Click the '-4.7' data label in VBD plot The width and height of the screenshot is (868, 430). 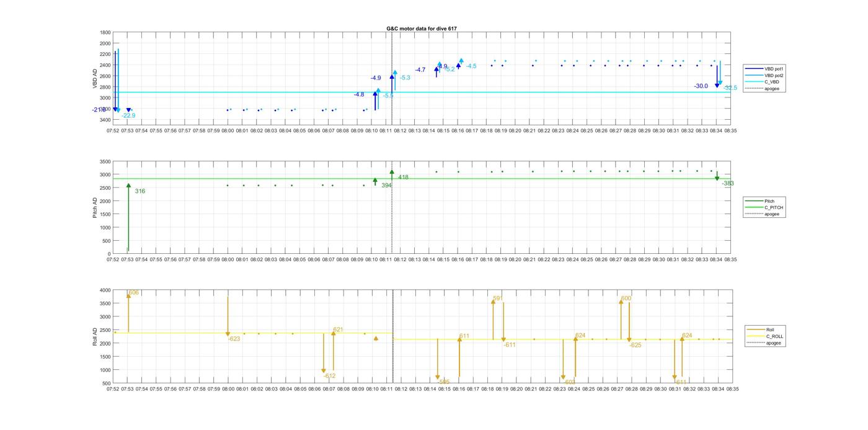[420, 70]
